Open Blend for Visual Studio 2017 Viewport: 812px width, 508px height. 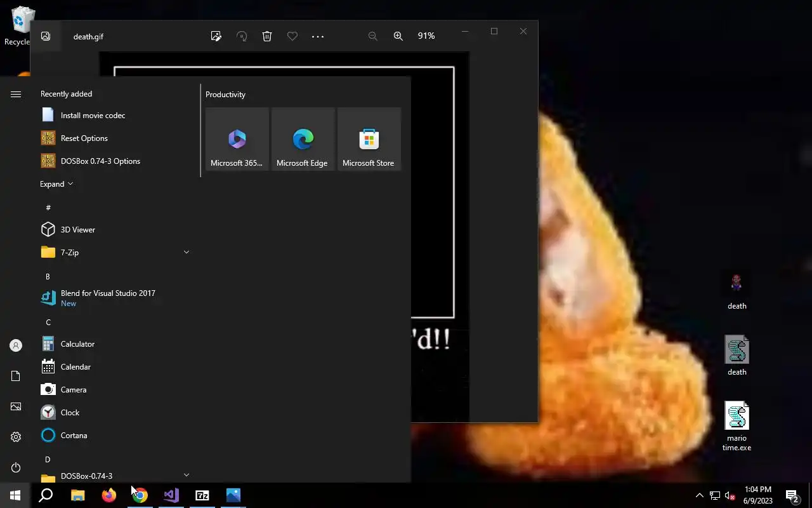pos(117,298)
